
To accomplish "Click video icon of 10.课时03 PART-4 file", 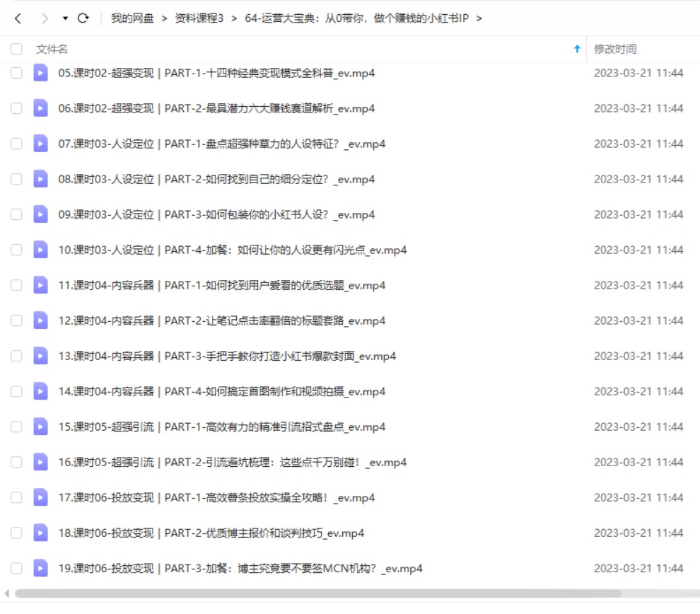I will point(40,250).
